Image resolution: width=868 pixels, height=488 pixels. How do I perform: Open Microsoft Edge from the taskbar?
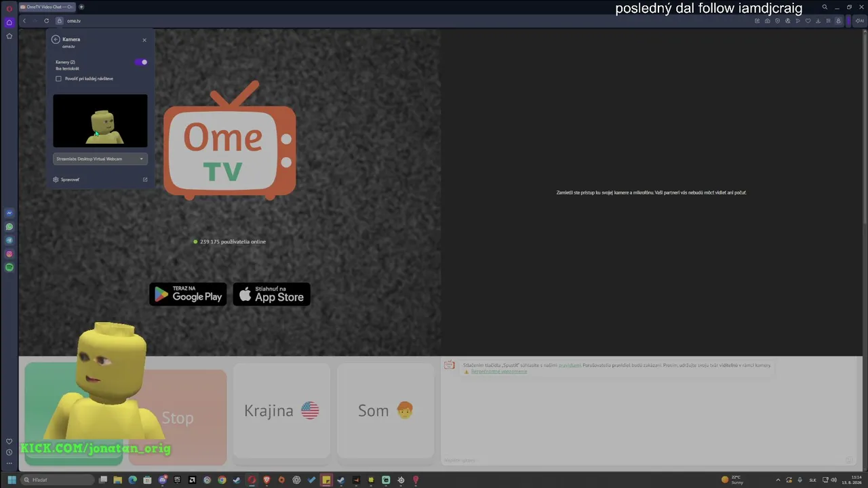pyautogui.click(x=132, y=480)
